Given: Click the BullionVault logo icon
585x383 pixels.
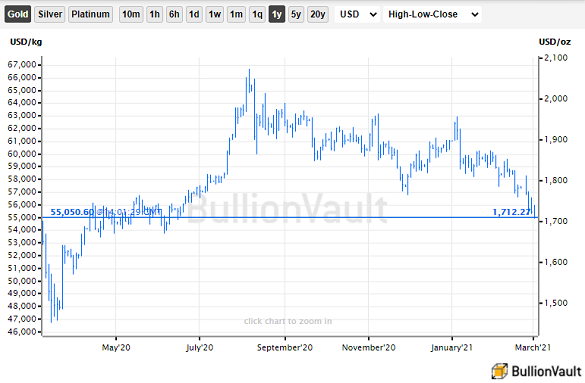Looking at the screenshot, I should click(x=499, y=371).
